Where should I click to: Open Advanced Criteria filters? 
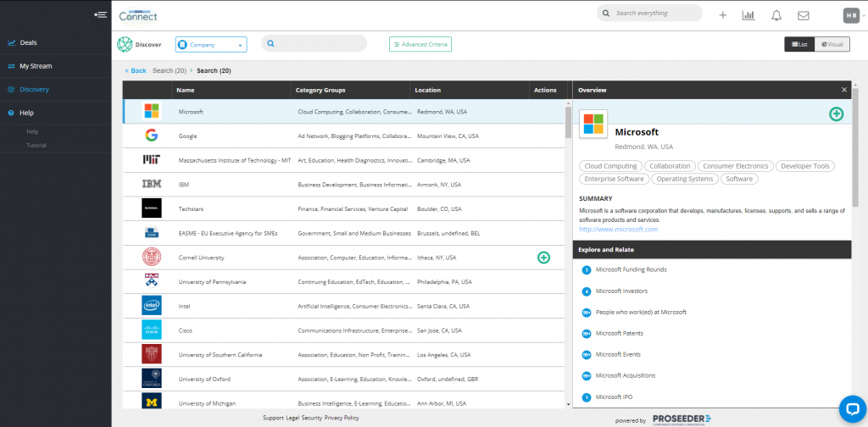[420, 44]
